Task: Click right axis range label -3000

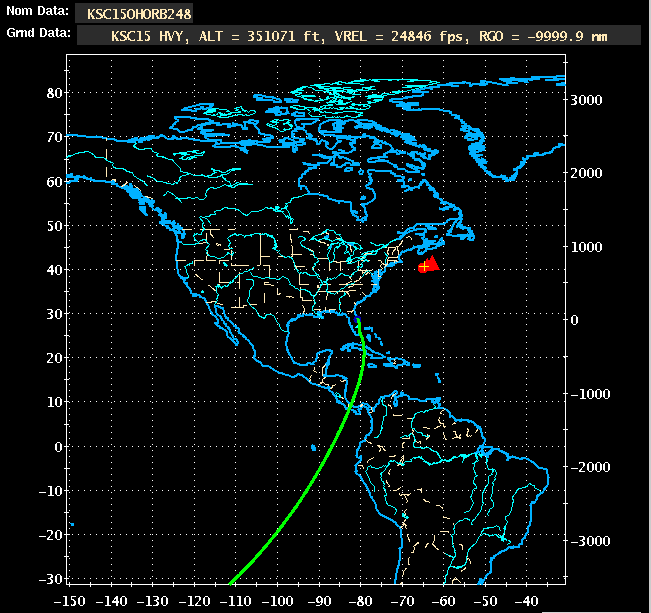Action: click(590, 541)
